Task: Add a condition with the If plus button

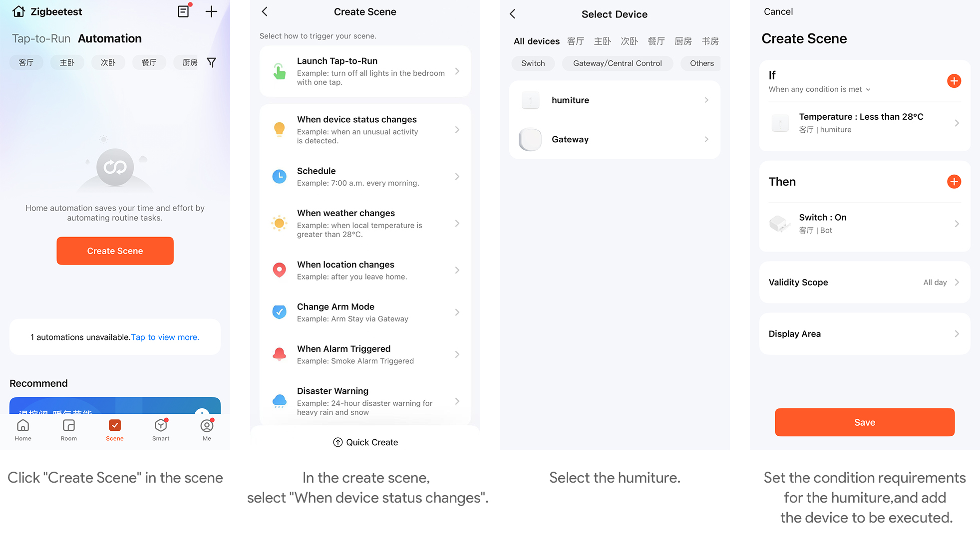Action: [x=954, y=81]
